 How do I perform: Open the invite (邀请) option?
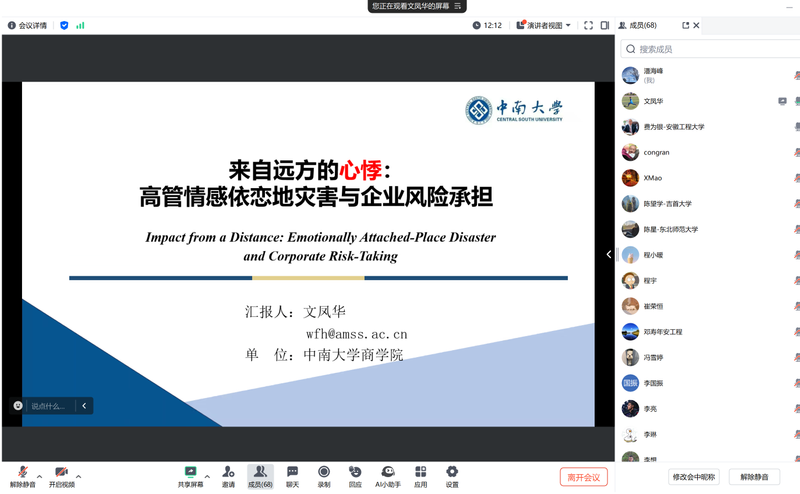(228, 474)
